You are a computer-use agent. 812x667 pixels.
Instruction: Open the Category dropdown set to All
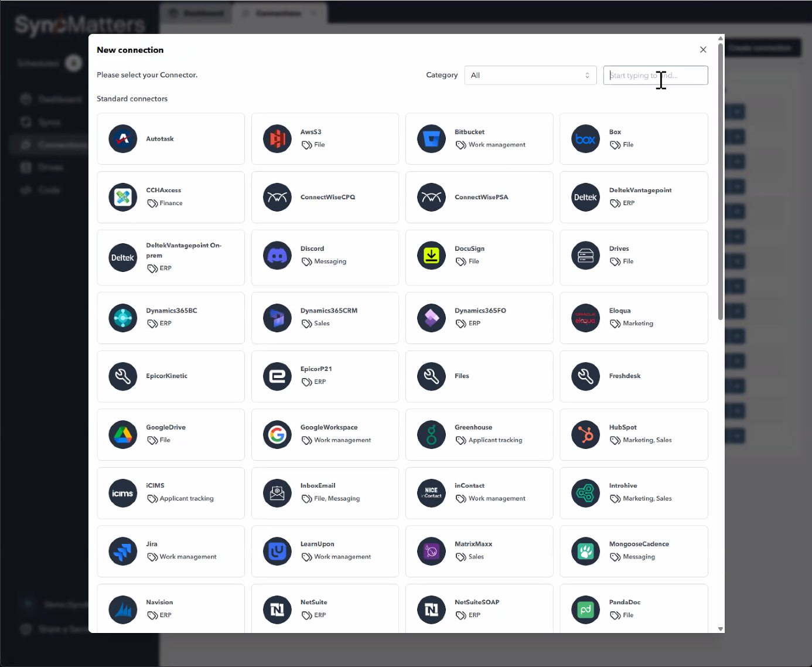[530, 75]
